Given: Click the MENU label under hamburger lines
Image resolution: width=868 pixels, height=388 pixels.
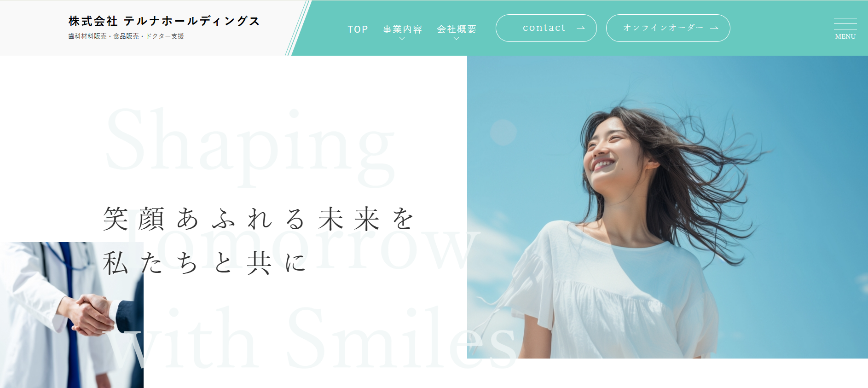Looking at the screenshot, I should [x=845, y=36].
